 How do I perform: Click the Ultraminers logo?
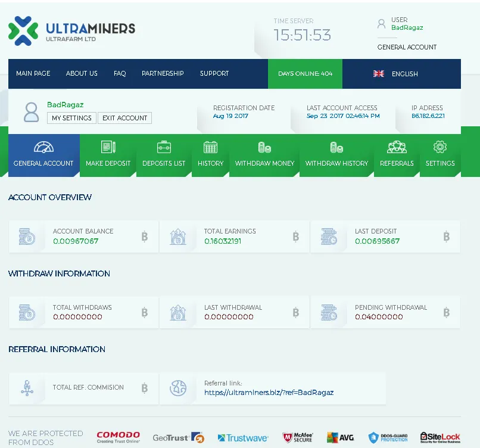(71, 31)
